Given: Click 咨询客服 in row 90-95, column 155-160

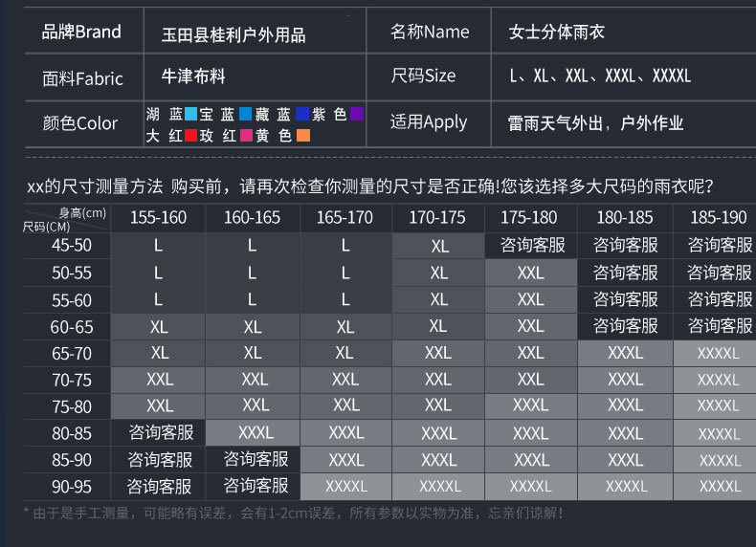Looking at the screenshot, I should [x=159, y=487].
